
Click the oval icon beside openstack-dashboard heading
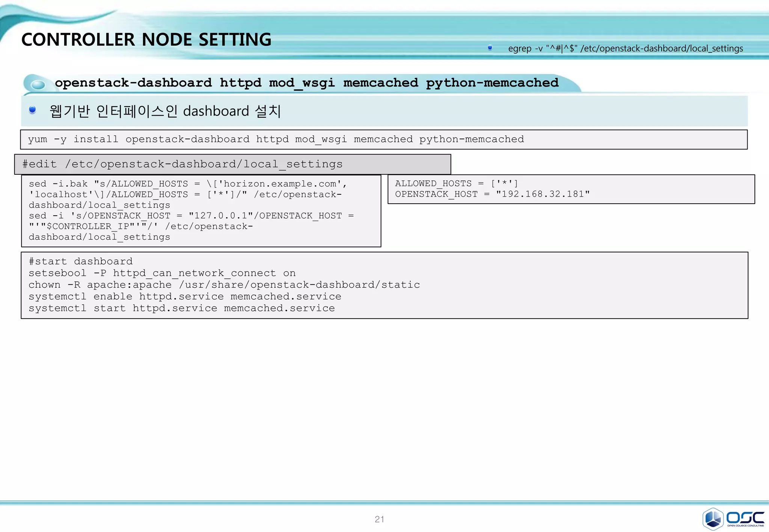tap(38, 84)
